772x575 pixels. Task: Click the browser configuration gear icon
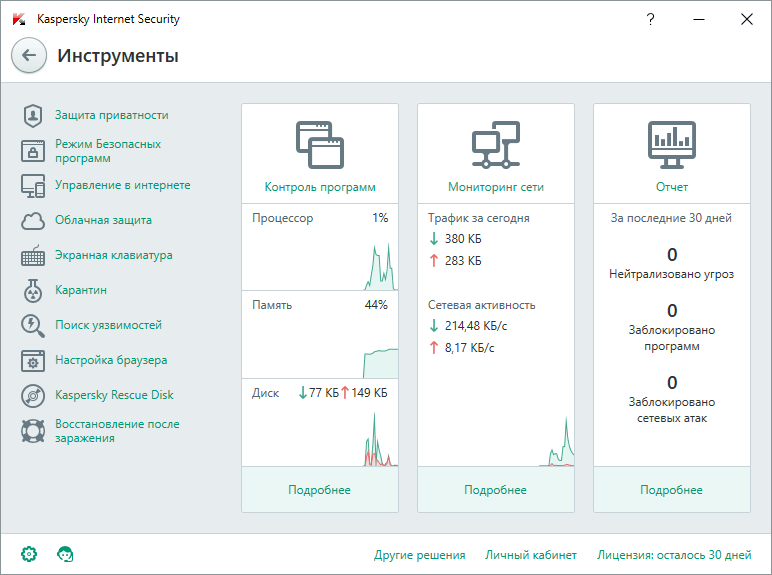[33, 361]
